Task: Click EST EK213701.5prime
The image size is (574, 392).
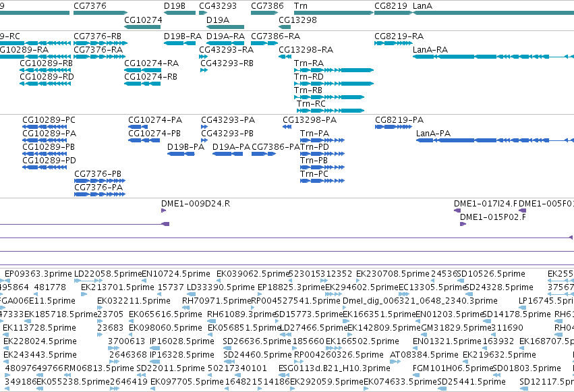Action: pyautogui.click(x=117, y=287)
